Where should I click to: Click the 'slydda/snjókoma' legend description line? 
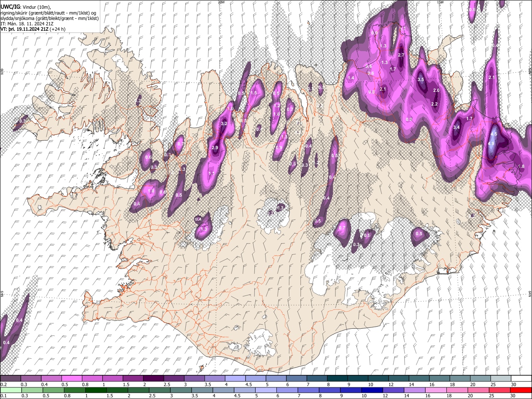point(49,18)
